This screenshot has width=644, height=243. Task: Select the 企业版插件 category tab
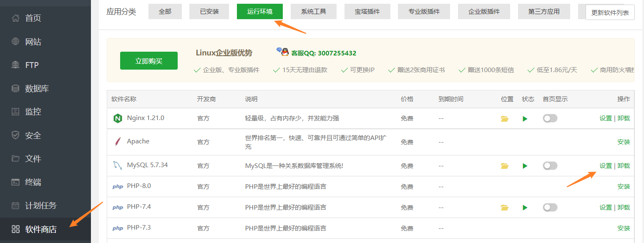pyautogui.click(x=484, y=11)
